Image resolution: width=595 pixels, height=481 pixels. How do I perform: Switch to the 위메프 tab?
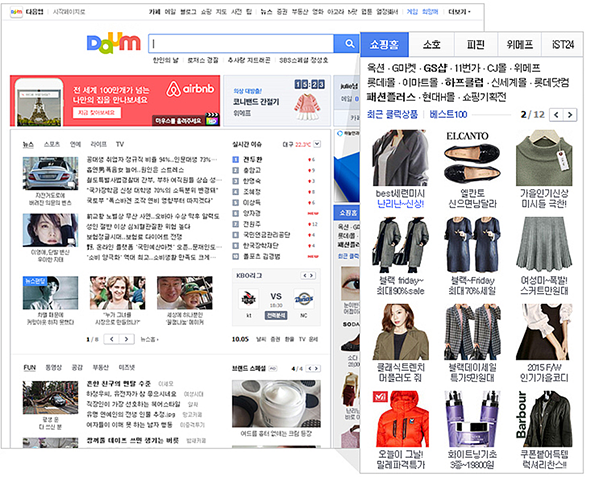pyautogui.click(x=519, y=45)
